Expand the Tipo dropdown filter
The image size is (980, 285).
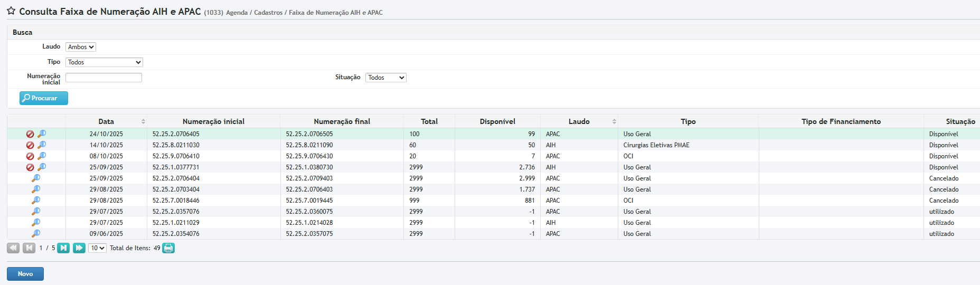104,62
